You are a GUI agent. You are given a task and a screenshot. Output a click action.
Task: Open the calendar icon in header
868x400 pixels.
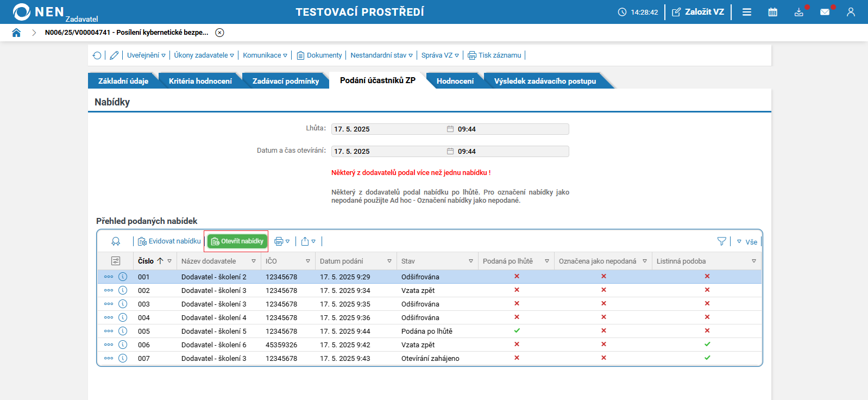772,12
